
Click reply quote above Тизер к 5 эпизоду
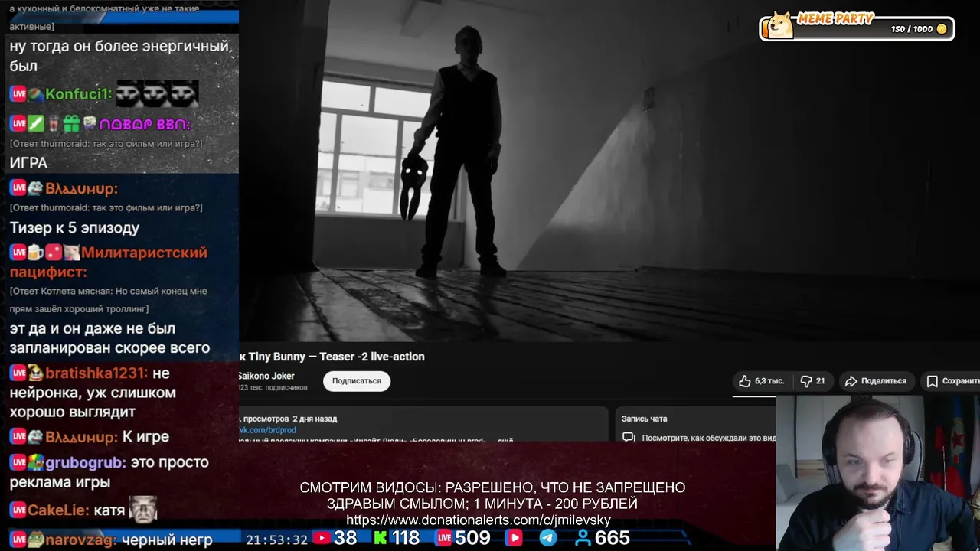pos(106,207)
